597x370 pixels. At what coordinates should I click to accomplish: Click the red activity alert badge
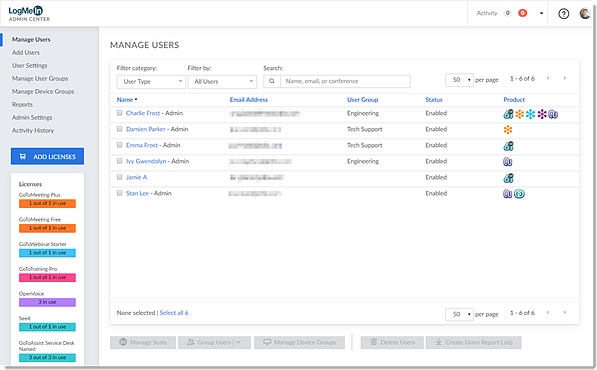523,13
